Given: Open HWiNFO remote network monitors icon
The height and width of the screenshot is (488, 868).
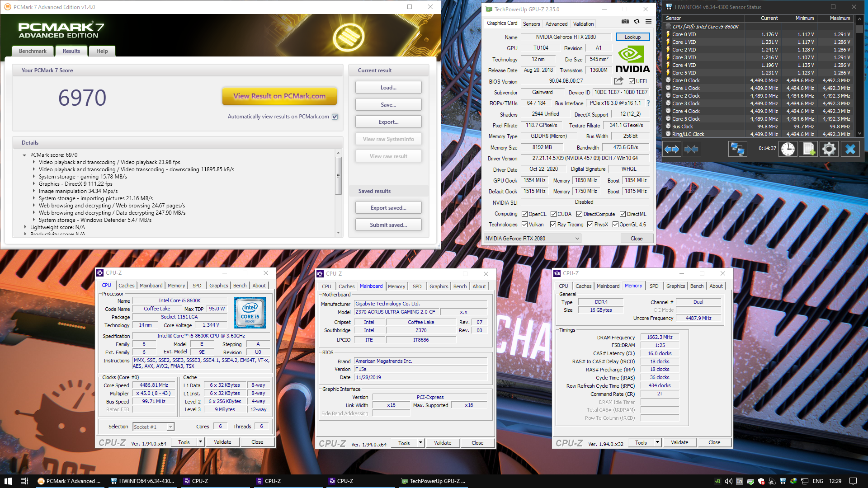Looking at the screenshot, I should 737,149.
